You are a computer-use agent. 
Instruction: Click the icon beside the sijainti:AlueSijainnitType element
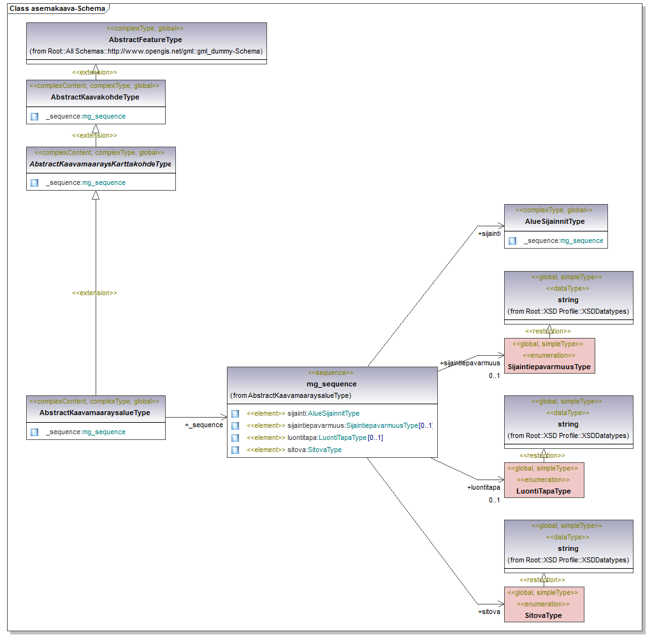(x=235, y=414)
